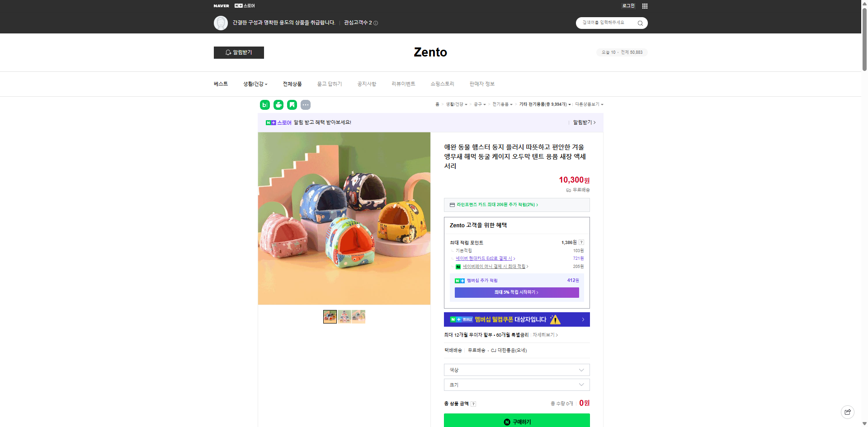
Task: Click the 총 상품 금액 question mark icon
Action: 474,404
